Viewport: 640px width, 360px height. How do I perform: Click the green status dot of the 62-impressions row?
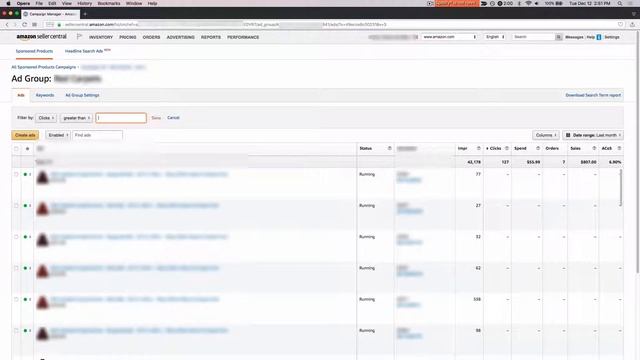click(25, 268)
